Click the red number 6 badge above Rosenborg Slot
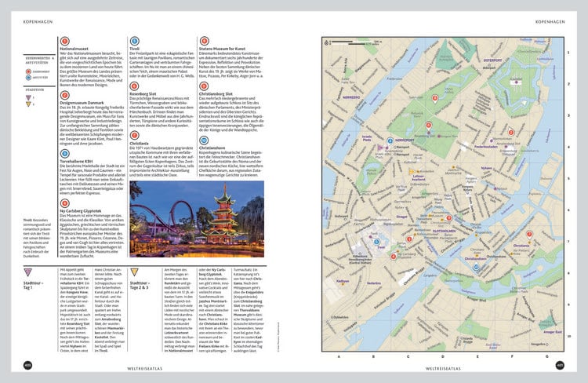This screenshot has height=383, width=588. 134,86
